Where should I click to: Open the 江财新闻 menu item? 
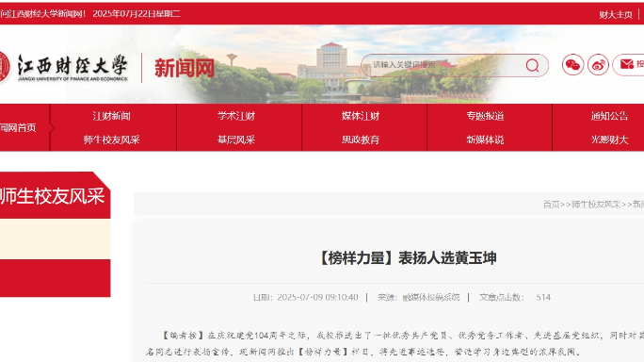click(x=111, y=116)
